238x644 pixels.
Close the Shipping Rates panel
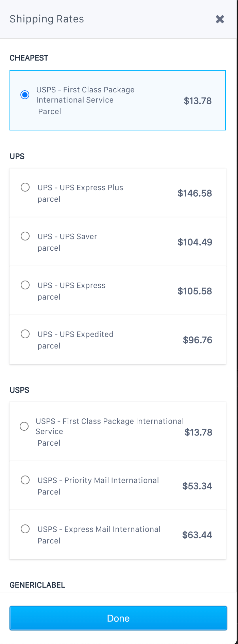click(220, 19)
